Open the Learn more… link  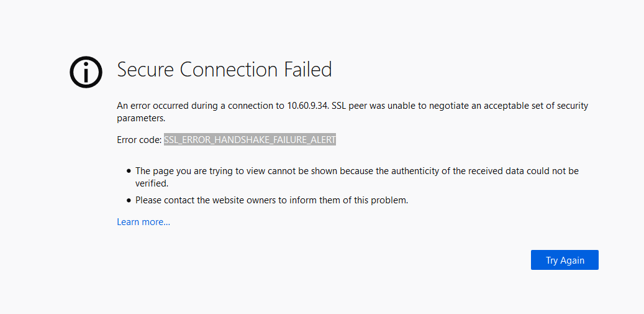point(143,223)
